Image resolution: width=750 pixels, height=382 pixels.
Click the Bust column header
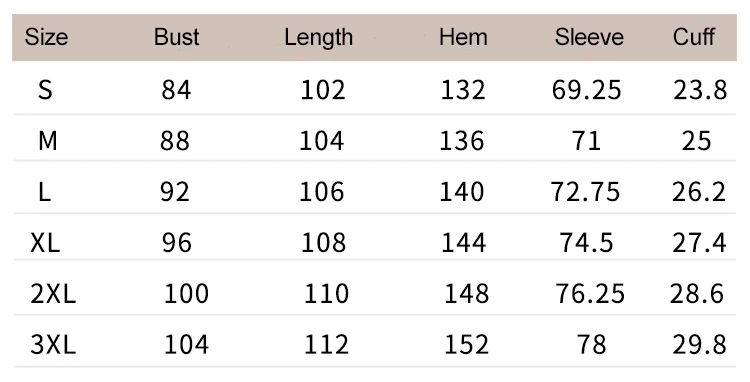(176, 37)
